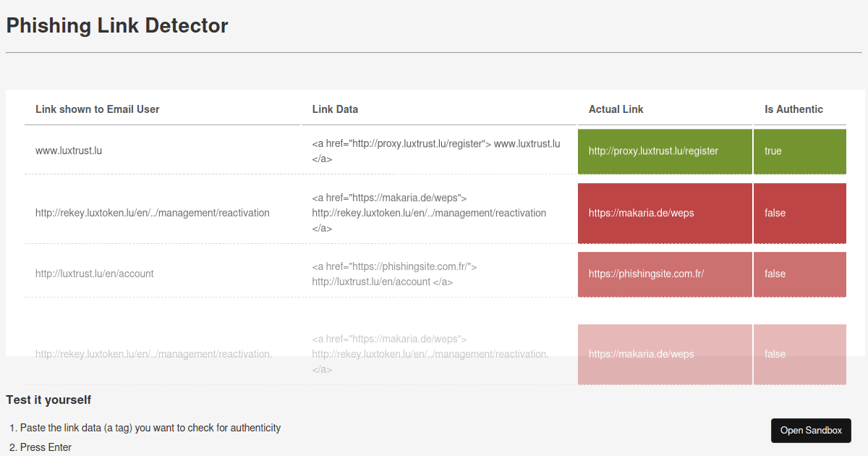
Task: Click the green proxy.luxtrust.lu/register cell
Action: pos(664,151)
